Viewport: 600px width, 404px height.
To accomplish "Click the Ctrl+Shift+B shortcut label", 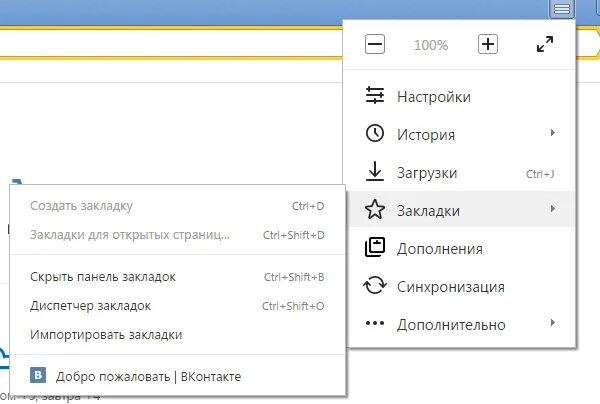I will click(x=294, y=277).
